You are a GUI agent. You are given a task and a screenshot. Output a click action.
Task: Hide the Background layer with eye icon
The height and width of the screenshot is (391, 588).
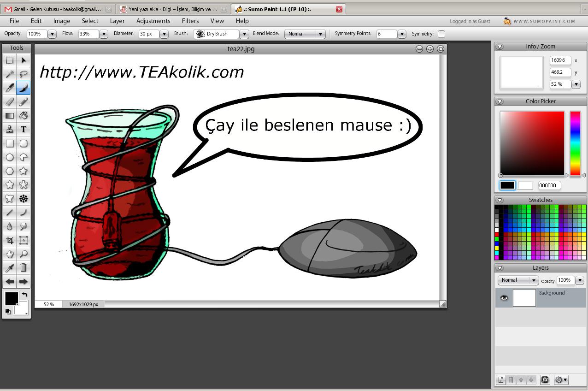tap(504, 298)
